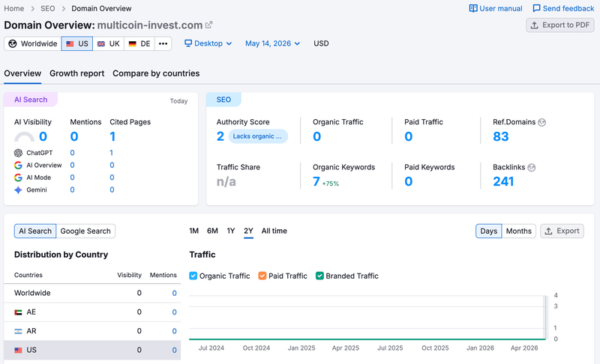Click the Paid Traffic value 0
Image resolution: width=600 pixels, height=364 pixels.
coord(409,136)
